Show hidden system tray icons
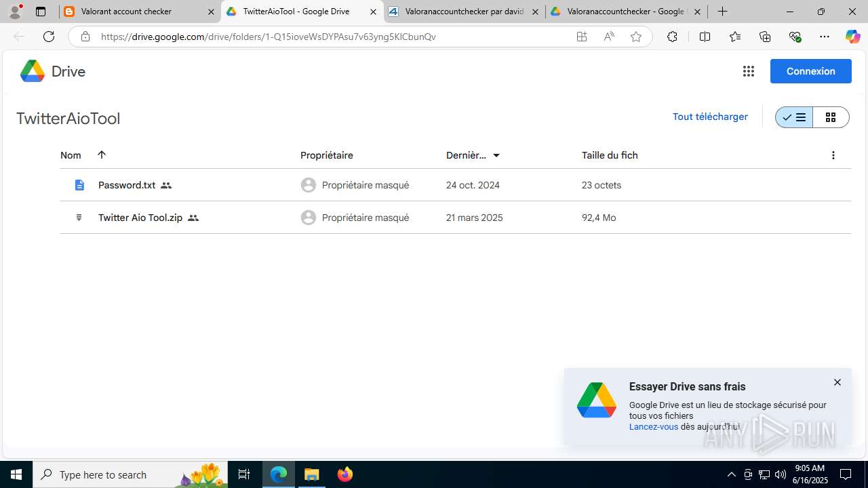Viewport: 868px width, 488px height. [731, 474]
